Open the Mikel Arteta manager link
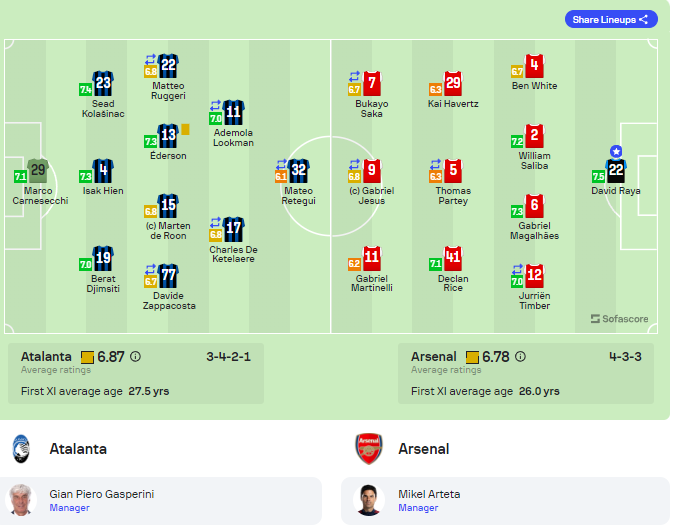673x528 pixels. 418,507
